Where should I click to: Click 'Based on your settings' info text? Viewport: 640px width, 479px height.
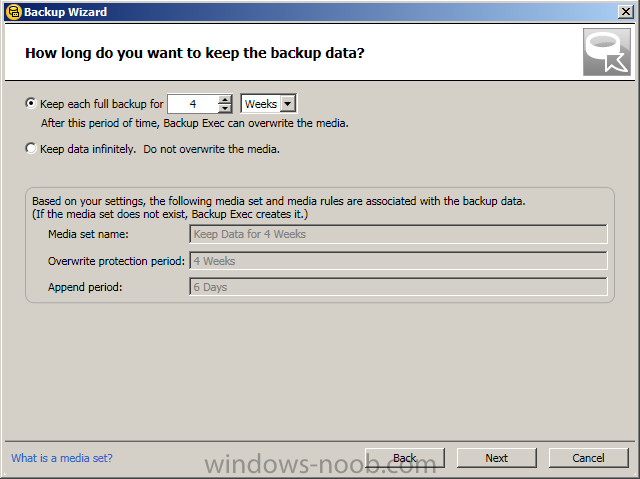tap(279, 207)
